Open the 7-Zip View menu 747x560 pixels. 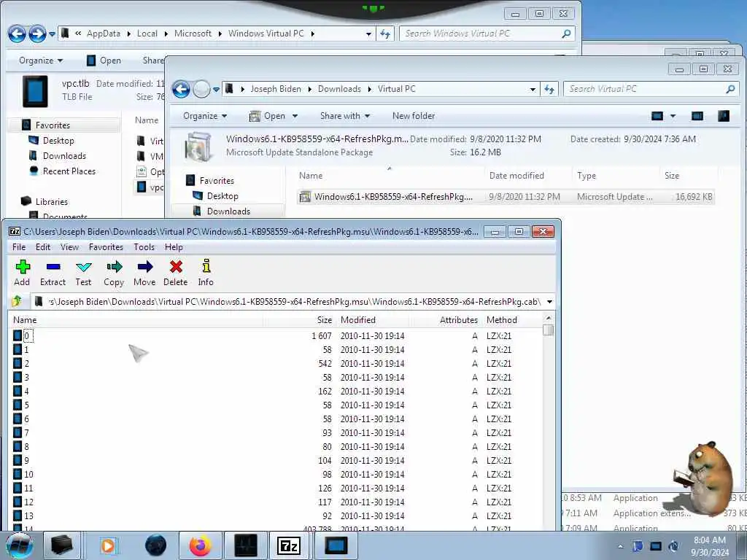pos(69,247)
